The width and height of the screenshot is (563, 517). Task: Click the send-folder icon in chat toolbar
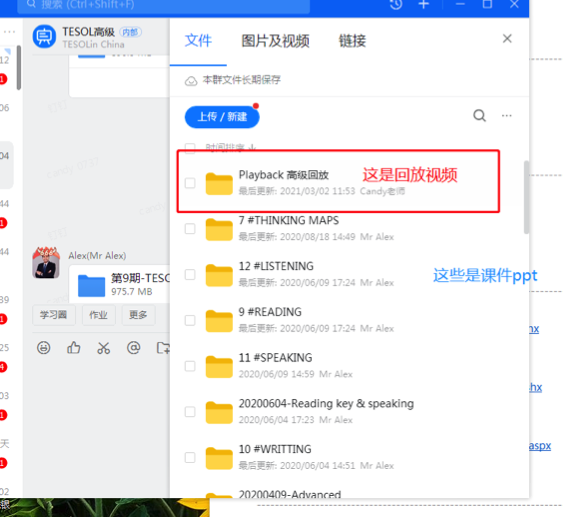(x=163, y=348)
